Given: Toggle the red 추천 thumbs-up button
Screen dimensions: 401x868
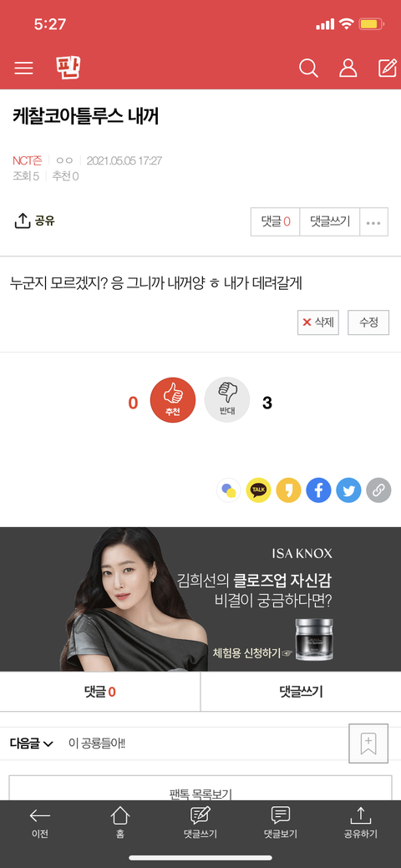Looking at the screenshot, I should 173,400.
